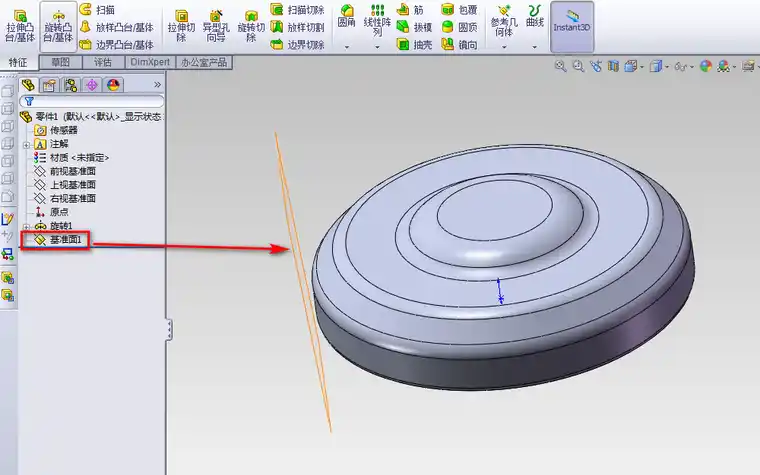The height and width of the screenshot is (475, 760).
Task: Select the 边界切除 boundary cut tool
Action: point(298,45)
